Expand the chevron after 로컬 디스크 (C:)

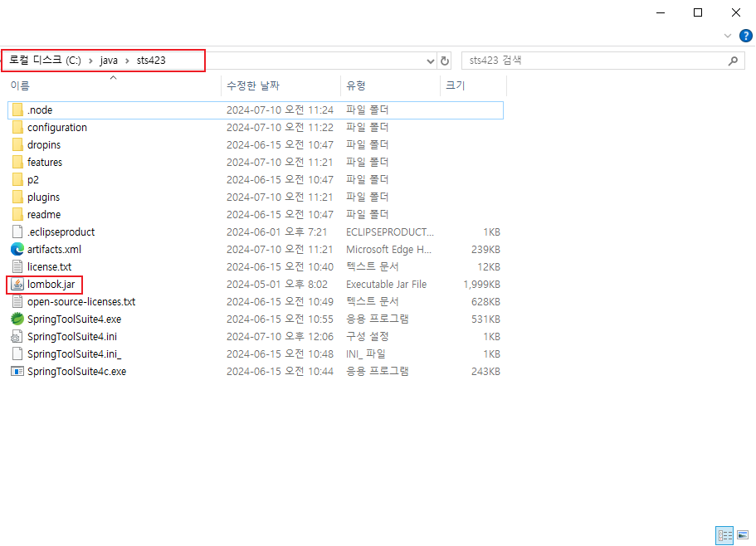click(x=90, y=61)
